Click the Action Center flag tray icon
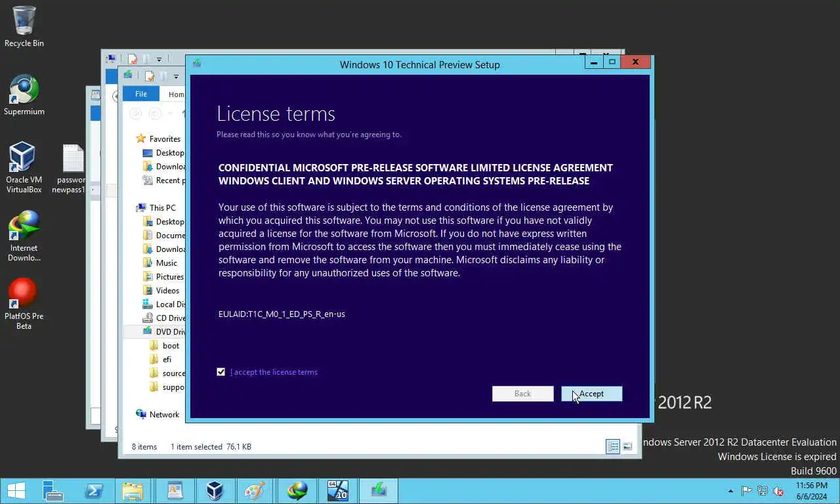The height and width of the screenshot is (504, 840). pyautogui.click(x=746, y=491)
